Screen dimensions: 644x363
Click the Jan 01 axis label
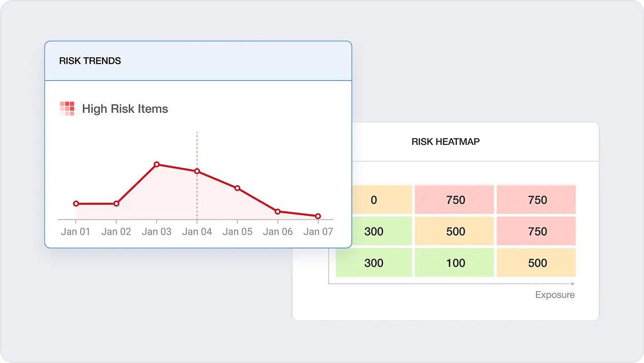(76, 231)
